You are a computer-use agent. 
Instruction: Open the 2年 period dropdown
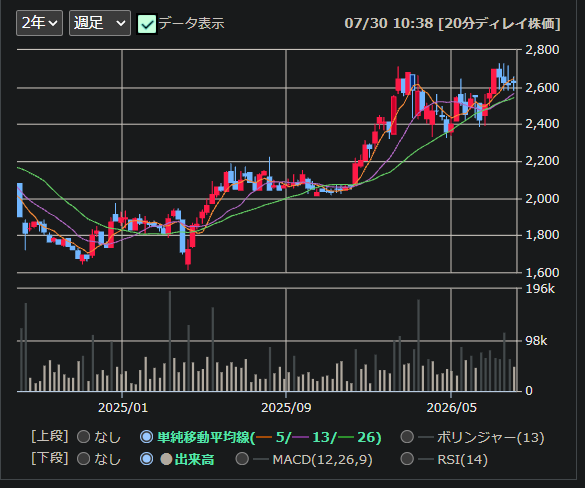click(x=40, y=23)
